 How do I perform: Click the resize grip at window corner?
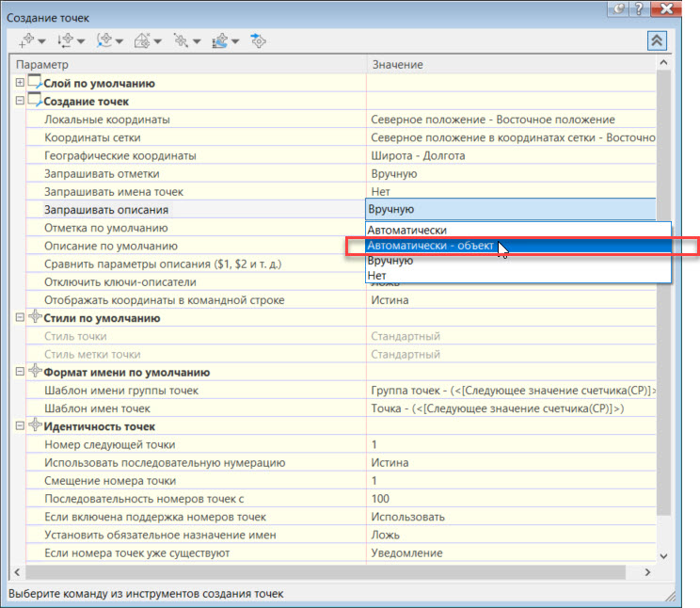click(x=671, y=596)
